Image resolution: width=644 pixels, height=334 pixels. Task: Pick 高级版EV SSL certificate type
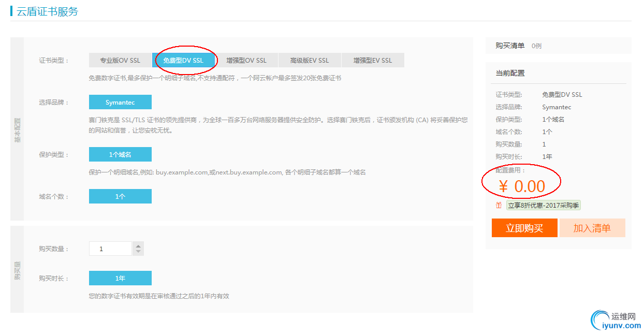pos(310,60)
